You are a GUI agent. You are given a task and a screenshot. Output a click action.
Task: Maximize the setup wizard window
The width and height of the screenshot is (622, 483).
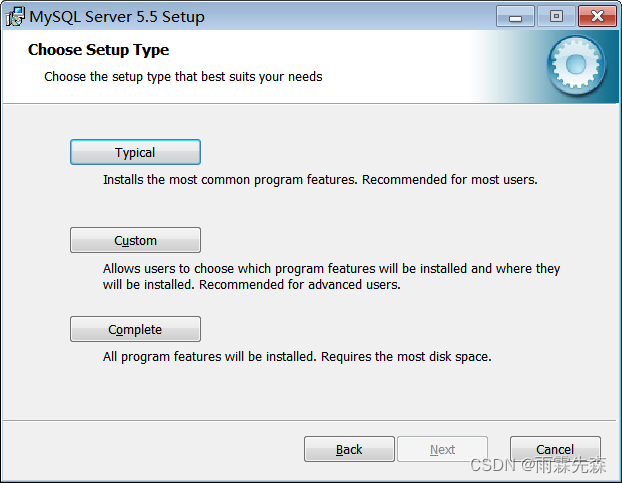tap(556, 17)
